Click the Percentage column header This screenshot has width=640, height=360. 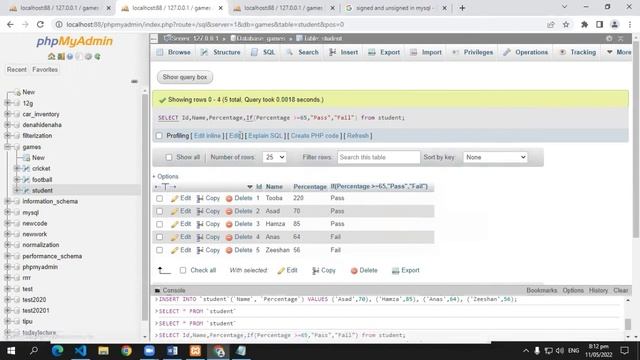point(310,187)
